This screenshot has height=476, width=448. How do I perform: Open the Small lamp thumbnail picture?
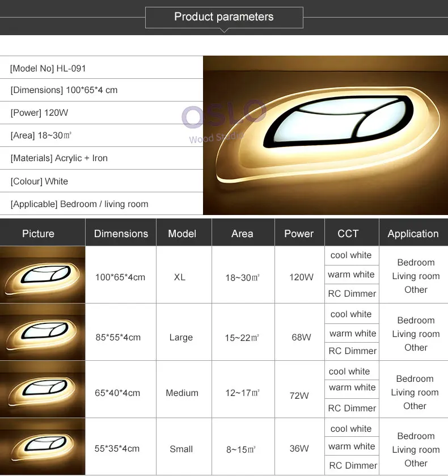point(43,446)
